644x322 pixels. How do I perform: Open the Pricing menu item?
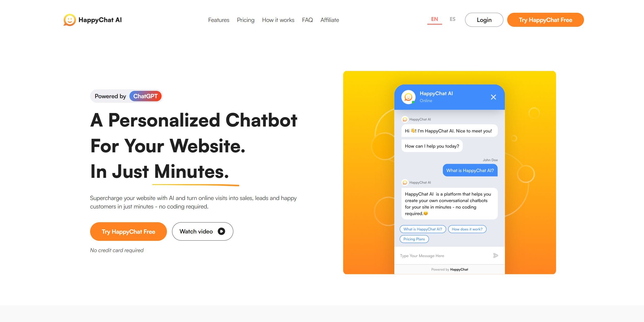245,20
